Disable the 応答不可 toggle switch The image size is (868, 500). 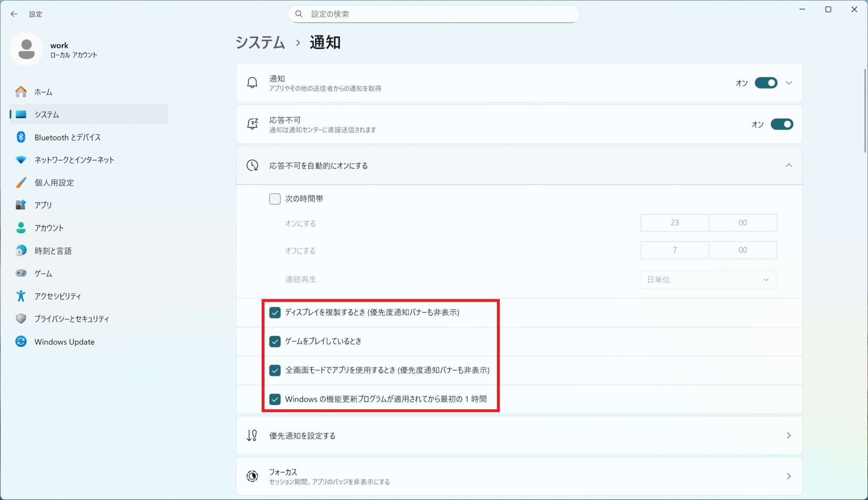coord(781,124)
